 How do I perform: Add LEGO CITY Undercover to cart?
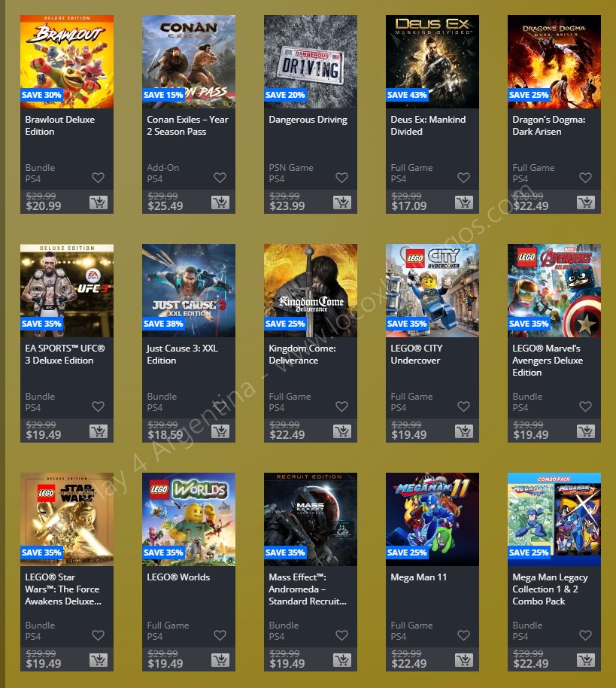(464, 431)
